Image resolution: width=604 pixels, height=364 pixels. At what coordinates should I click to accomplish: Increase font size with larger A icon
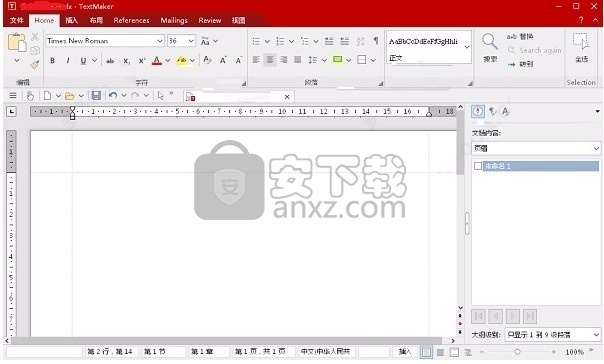223,60
